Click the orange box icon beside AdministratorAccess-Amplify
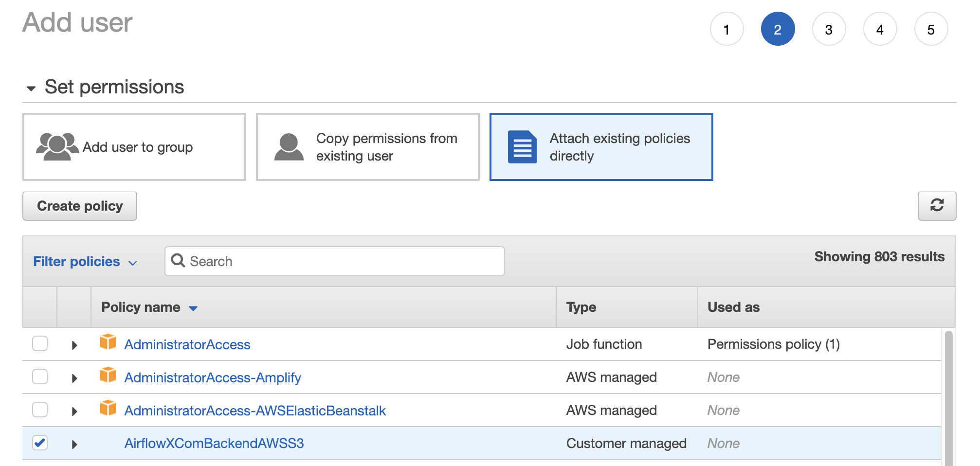Viewport: 980px width, 466px height. click(108, 376)
